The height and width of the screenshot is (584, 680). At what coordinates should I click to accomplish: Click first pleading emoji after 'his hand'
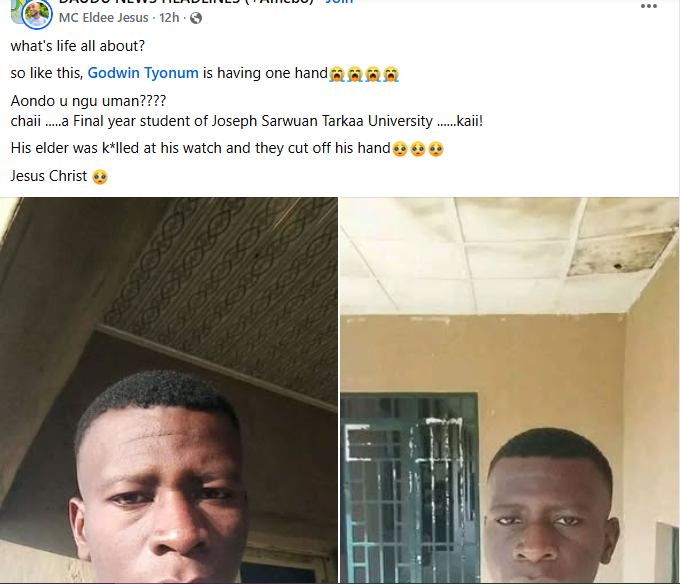400,149
